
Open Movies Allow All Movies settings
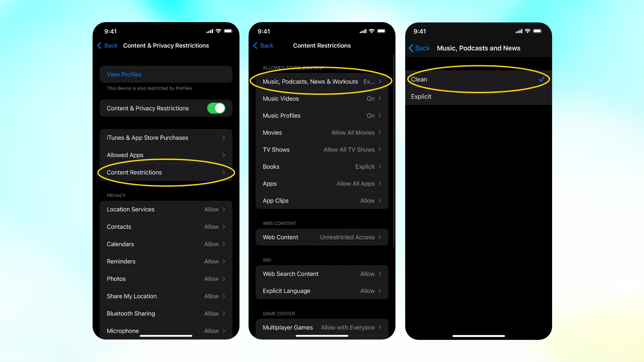pos(322,132)
